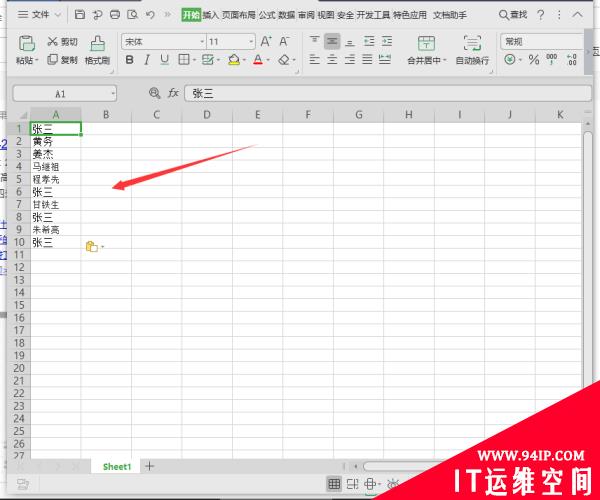Switch to the 数据 Data tab
Viewport: 600px width, 500px height.
pos(286,15)
